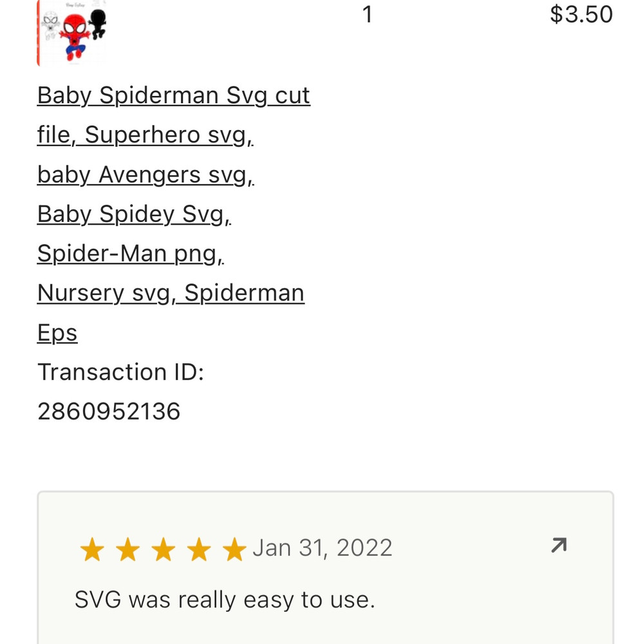Click the "Nursery svg, Spiderman" link line

point(171,293)
